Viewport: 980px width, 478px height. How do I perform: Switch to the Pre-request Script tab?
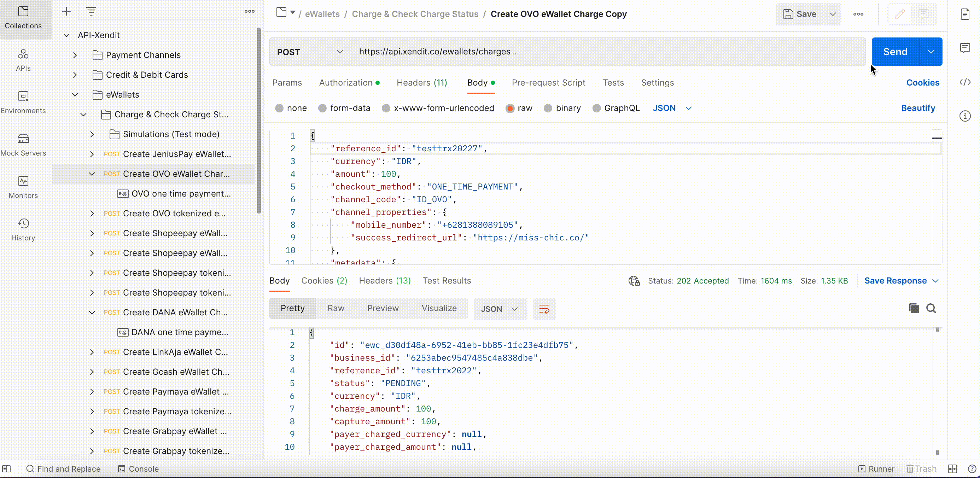pyautogui.click(x=548, y=83)
